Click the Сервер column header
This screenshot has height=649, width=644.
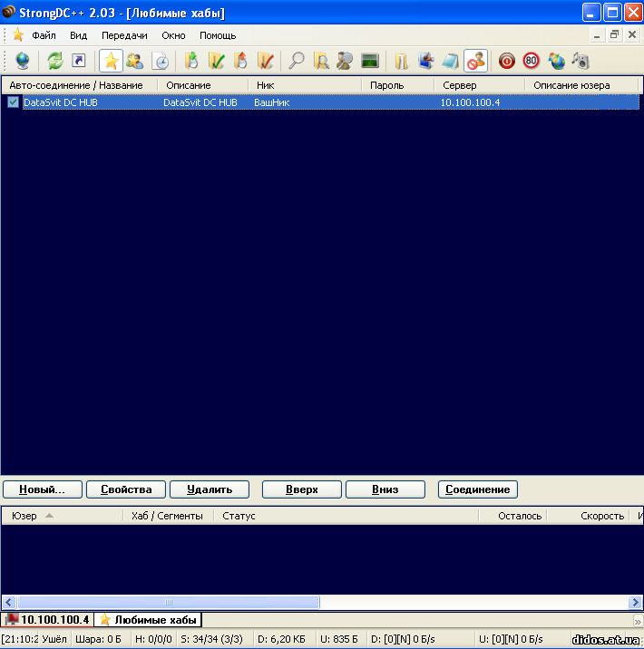[479, 85]
